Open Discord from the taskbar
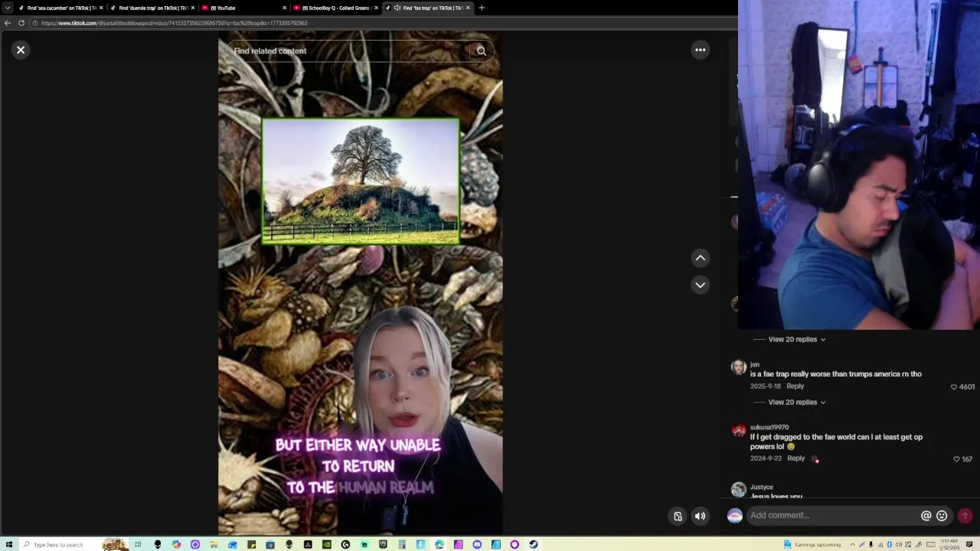Image resolution: width=980 pixels, height=551 pixels. pyautogui.click(x=477, y=544)
